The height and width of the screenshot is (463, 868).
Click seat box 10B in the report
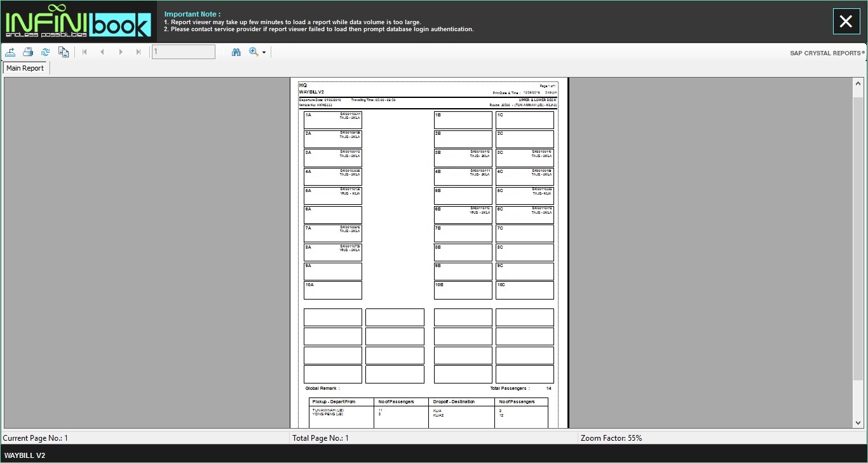(463, 290)
